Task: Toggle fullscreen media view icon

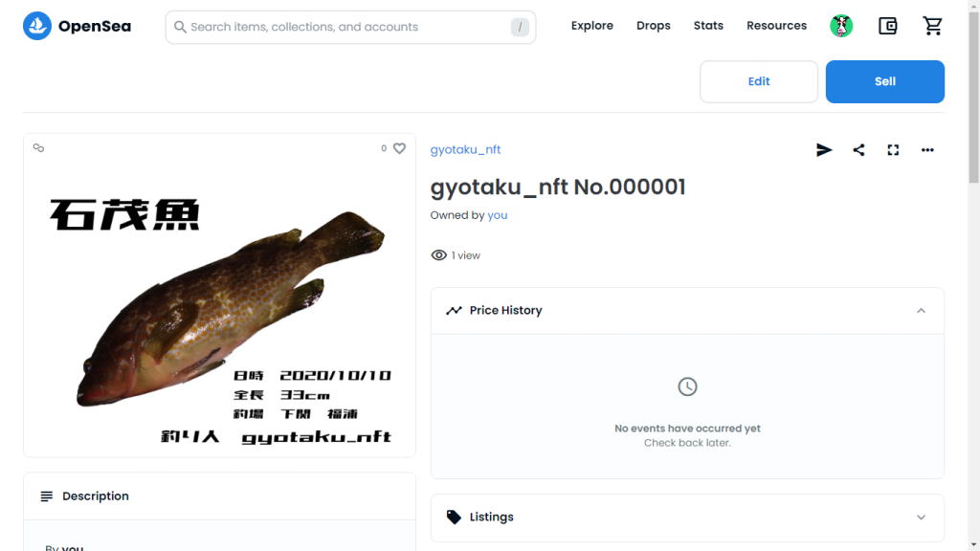Action: (x=893, y=150)
